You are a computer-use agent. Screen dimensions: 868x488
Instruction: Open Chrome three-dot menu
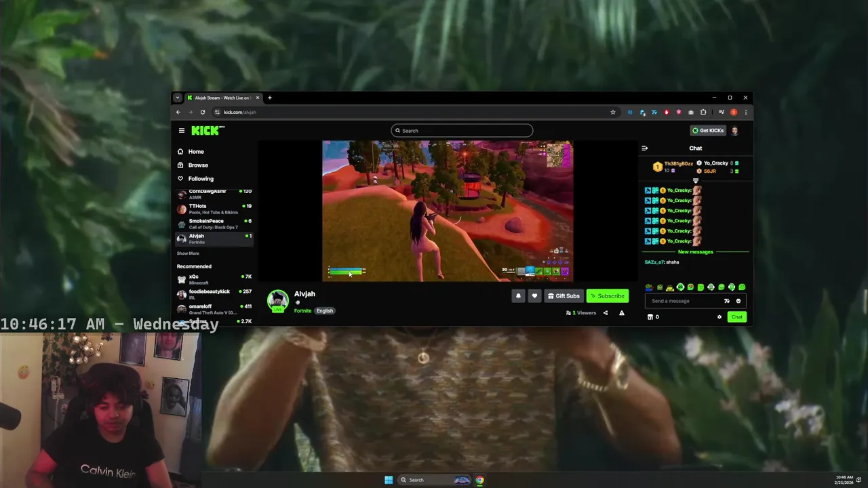pyautogui.click(x=746, y=113)
